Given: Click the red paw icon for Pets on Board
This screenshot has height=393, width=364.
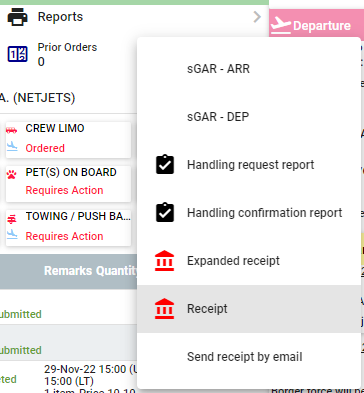Looking at the screenshot, I should [x=12, y=174].
